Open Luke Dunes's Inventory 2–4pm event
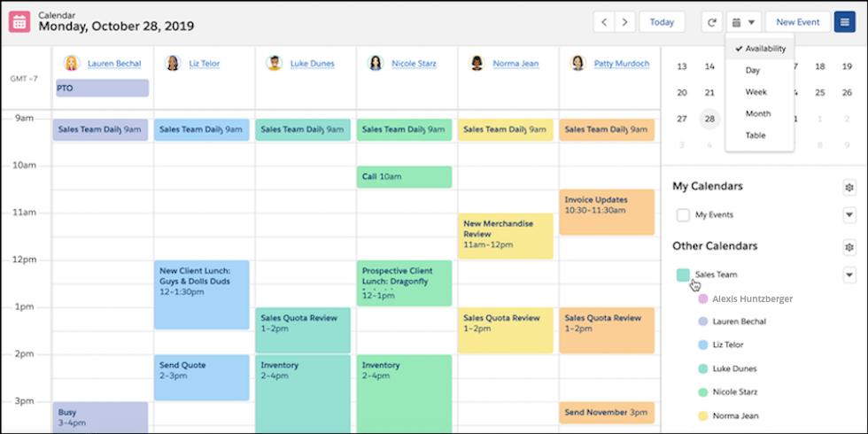Image resolution: width=868 pixels, height=434 pixels. pyautogui.click(x=303, y=394)
